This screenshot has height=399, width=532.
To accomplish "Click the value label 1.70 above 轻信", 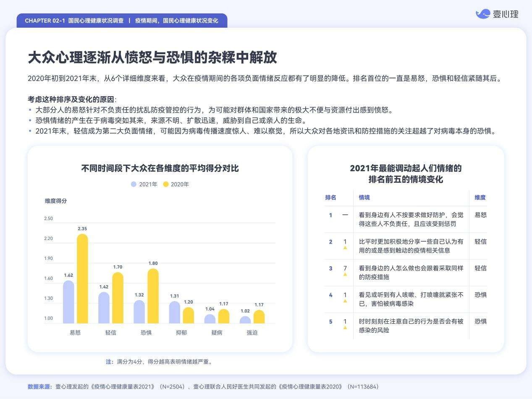I will tap(118, 267).
